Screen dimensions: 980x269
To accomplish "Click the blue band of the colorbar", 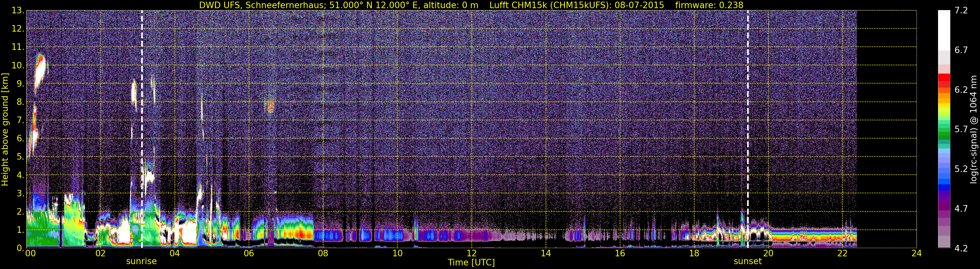I will (x=944, y=182).
